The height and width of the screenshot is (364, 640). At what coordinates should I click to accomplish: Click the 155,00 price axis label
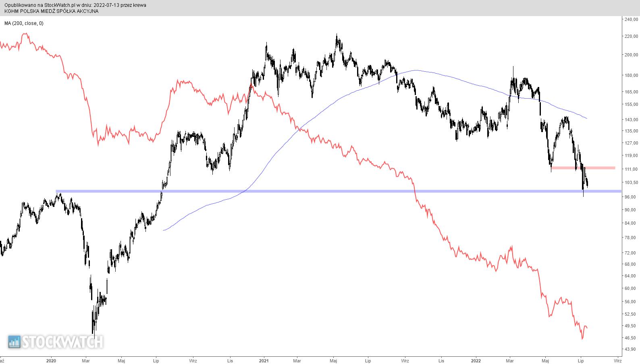pyautogui.click(x=631, y=105)
